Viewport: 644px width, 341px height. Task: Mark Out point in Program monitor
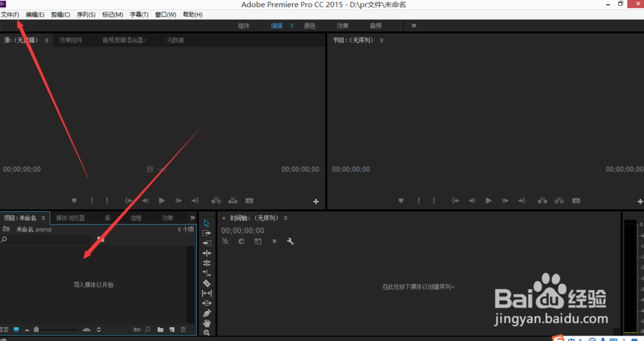(433, 201)
